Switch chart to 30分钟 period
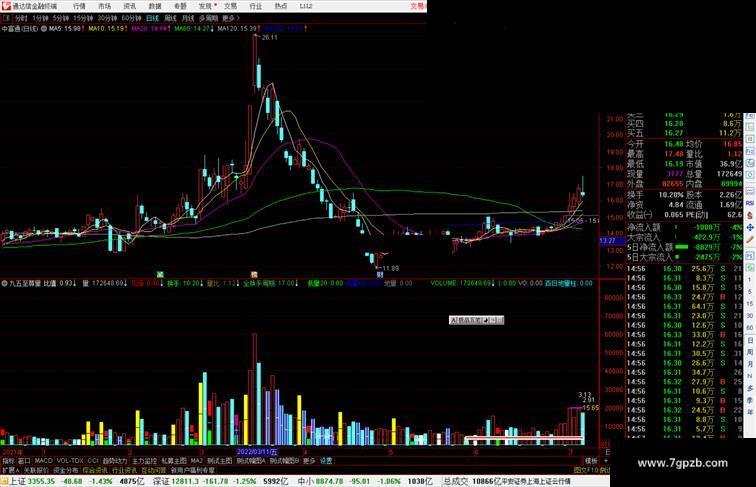Screen dimensions: 756x487 coord(107,18)
